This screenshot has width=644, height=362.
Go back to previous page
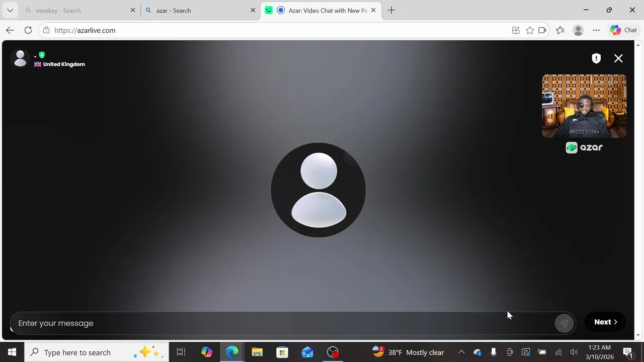point(10,30)
